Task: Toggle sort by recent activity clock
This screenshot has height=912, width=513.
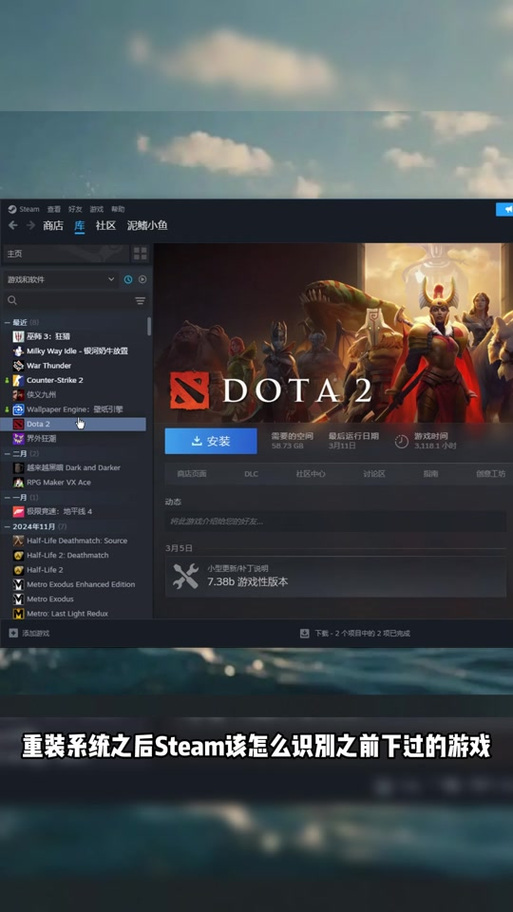Action: 128,280
